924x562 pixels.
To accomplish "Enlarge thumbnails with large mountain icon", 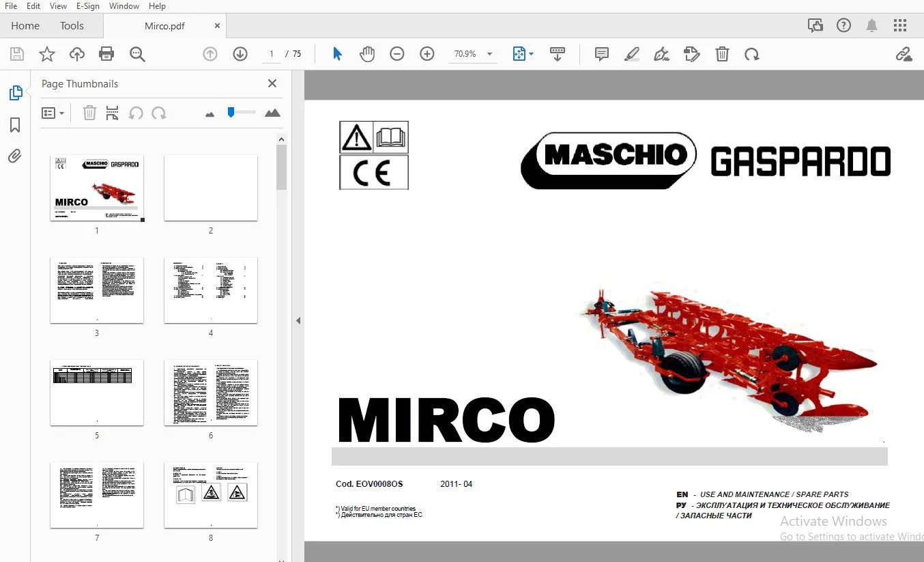I will (272, 113).
